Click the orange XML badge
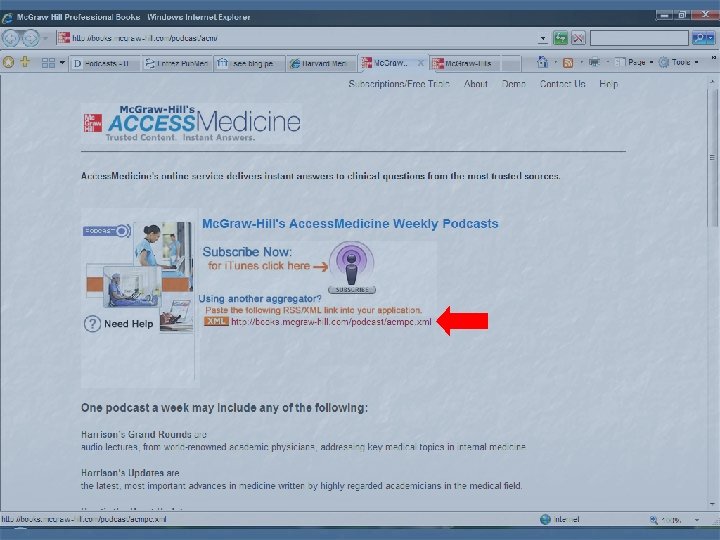 (216, 321)
